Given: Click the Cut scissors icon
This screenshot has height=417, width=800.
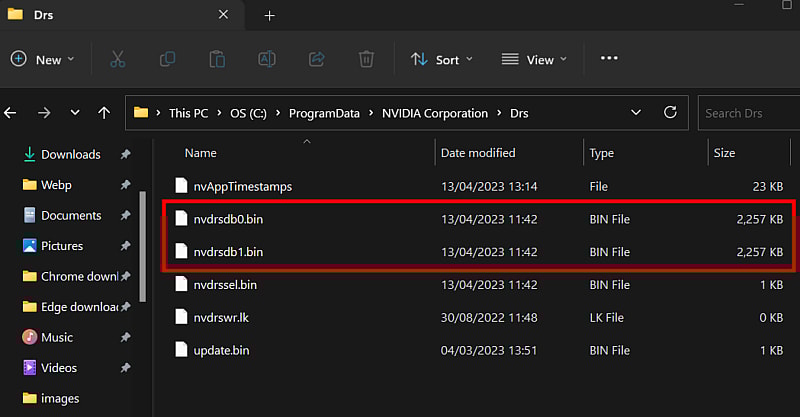Looking at the screenshot, I should (117, 59).
